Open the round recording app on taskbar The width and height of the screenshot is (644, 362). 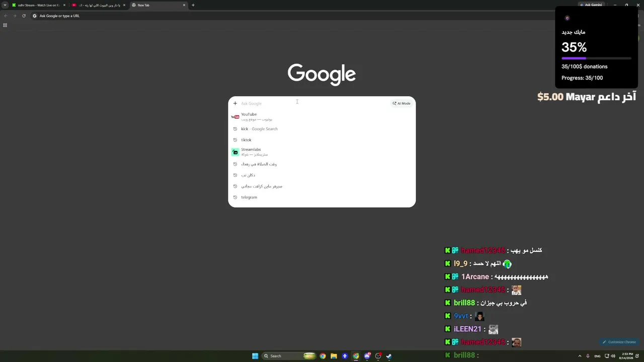[x=378, y=356]
